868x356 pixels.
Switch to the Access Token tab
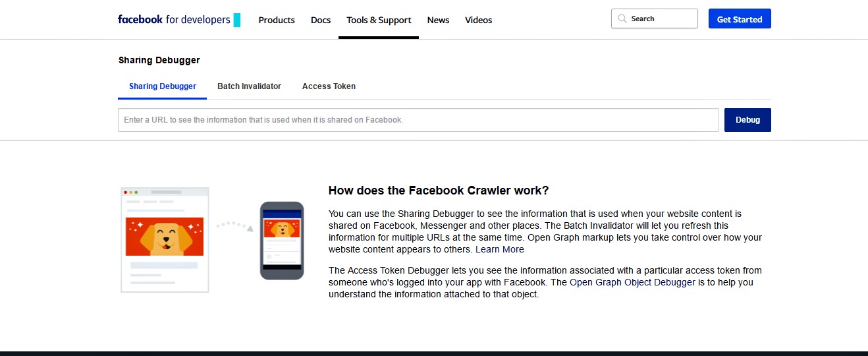tap(329, 86)
